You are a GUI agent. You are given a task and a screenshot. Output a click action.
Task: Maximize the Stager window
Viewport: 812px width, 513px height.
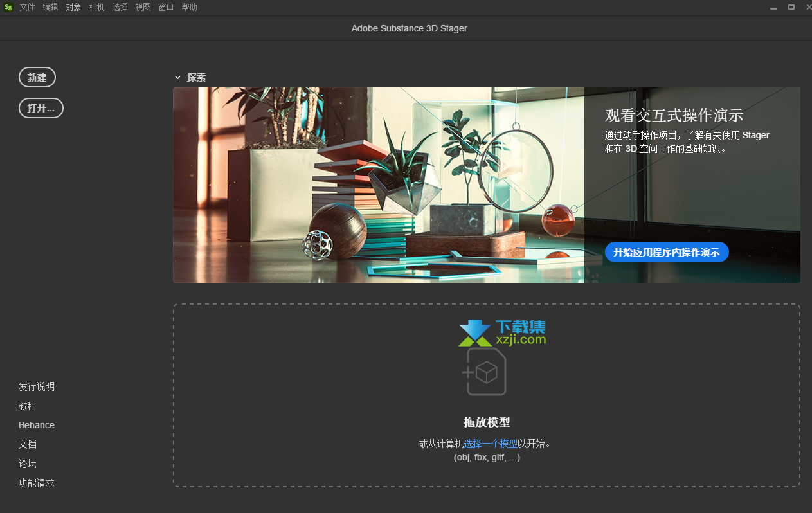pyautogui.click(x=791, y=8)
